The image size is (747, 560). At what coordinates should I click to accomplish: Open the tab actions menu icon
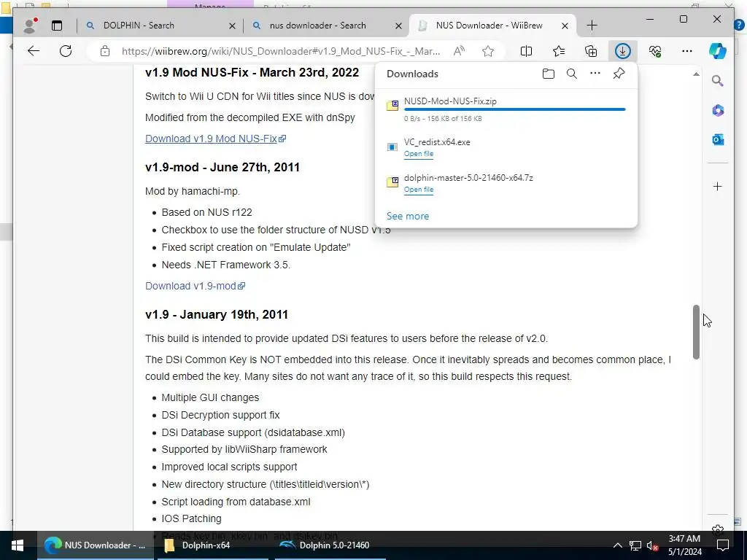coord(57,26)
